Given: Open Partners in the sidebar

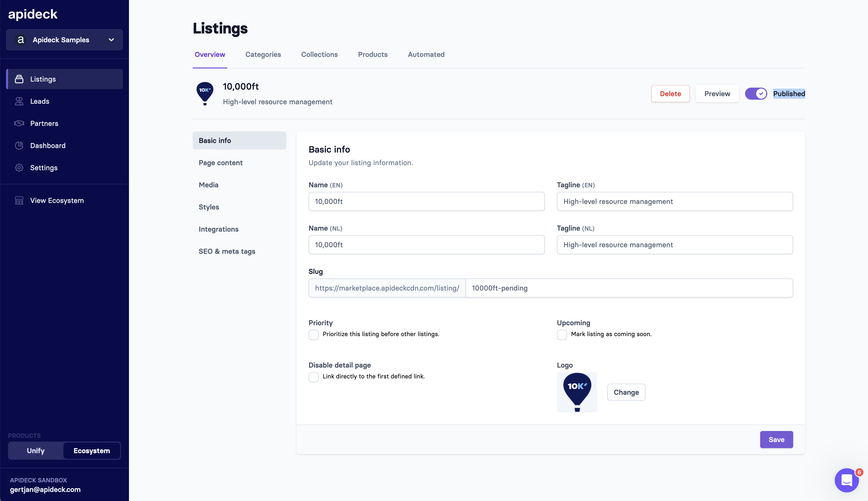Looking at the screenshot, I should [64, 123].
